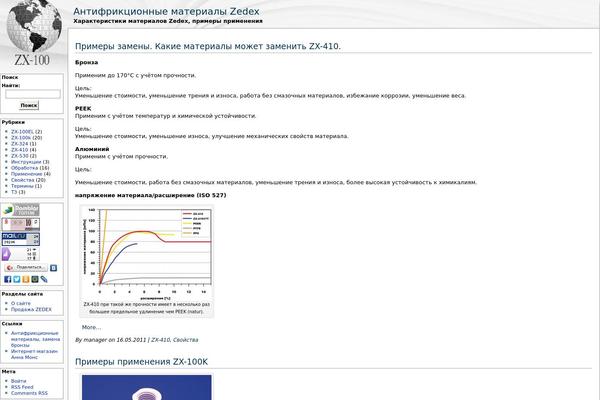Click the Свойства tag in post byline
Screen dimensions: 600x400
pos(186,340)
